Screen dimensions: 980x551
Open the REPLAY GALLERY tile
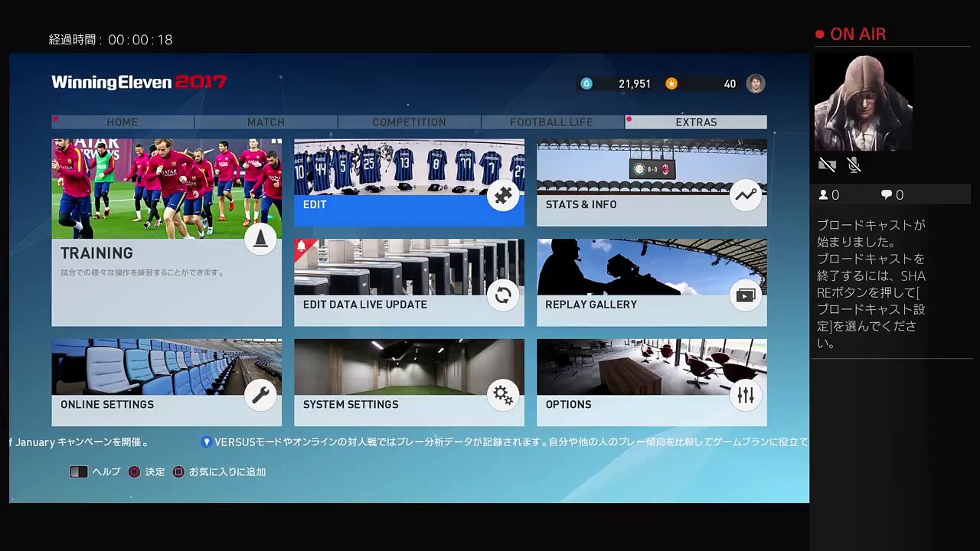click(x=652, y=282)
